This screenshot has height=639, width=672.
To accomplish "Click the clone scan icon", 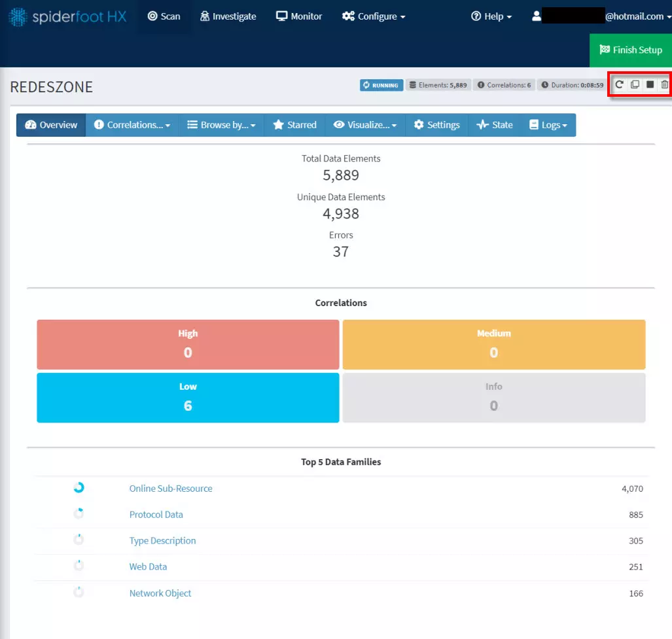I will click(x=635, y=85).
